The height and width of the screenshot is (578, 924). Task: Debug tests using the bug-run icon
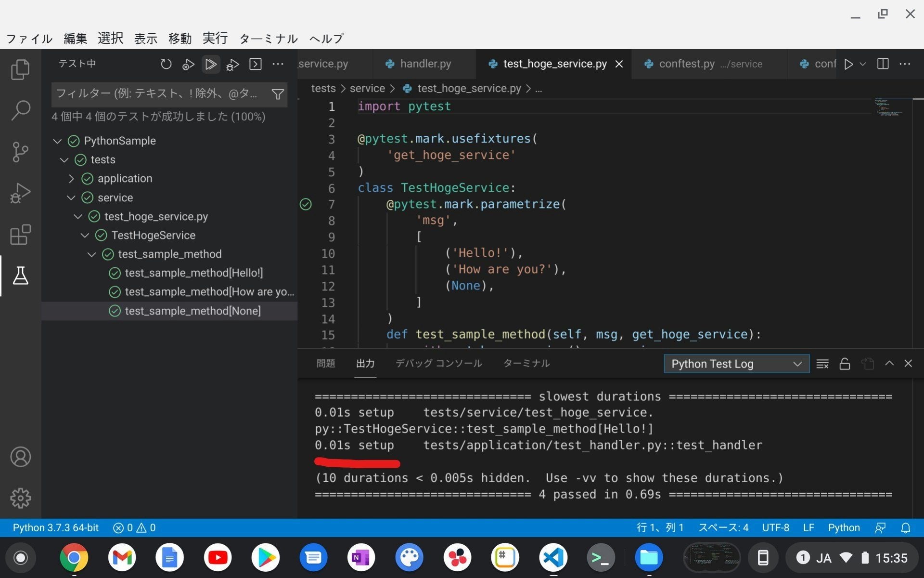pos(232,64)
